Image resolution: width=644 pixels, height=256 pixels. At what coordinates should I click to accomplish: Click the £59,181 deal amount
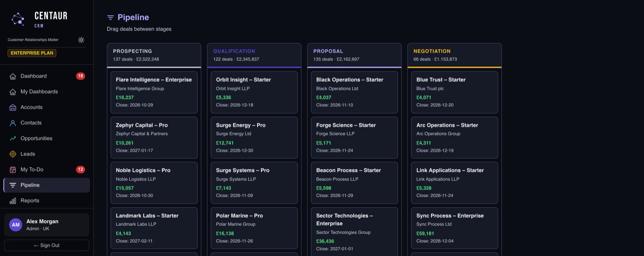click(x=425, y=233)
